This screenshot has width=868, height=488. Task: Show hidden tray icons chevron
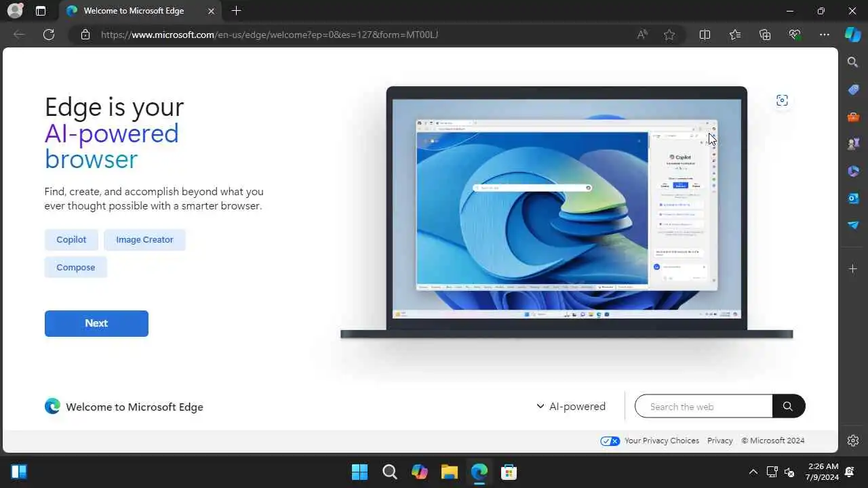[x=753, y=472]
